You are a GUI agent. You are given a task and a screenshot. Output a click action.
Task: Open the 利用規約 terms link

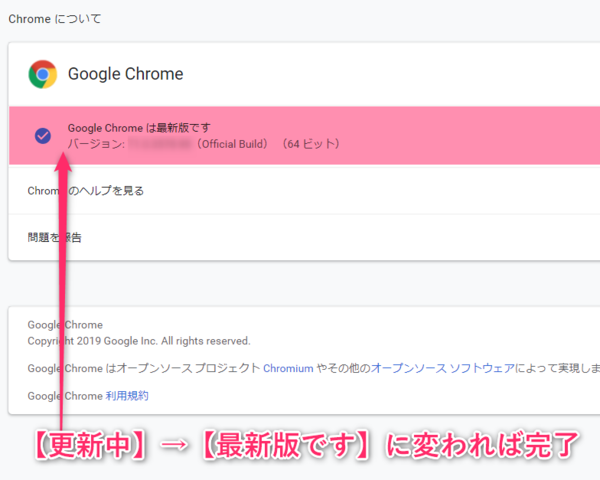tap(127, 395)
